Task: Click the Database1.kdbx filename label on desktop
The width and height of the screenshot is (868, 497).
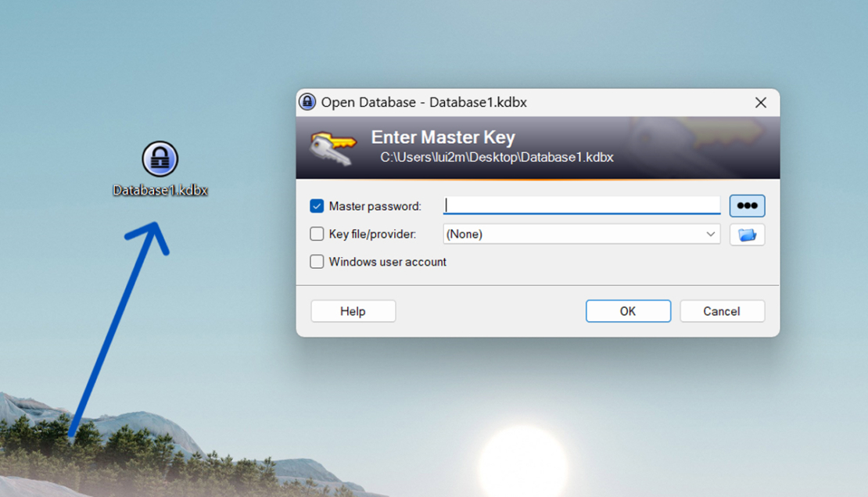Action: click(x=160, y=188)
